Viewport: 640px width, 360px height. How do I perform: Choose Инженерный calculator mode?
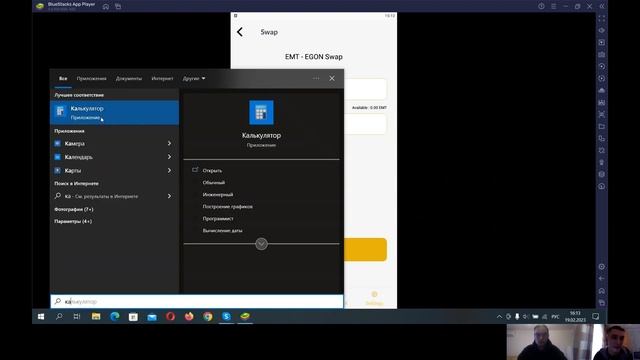218,195
